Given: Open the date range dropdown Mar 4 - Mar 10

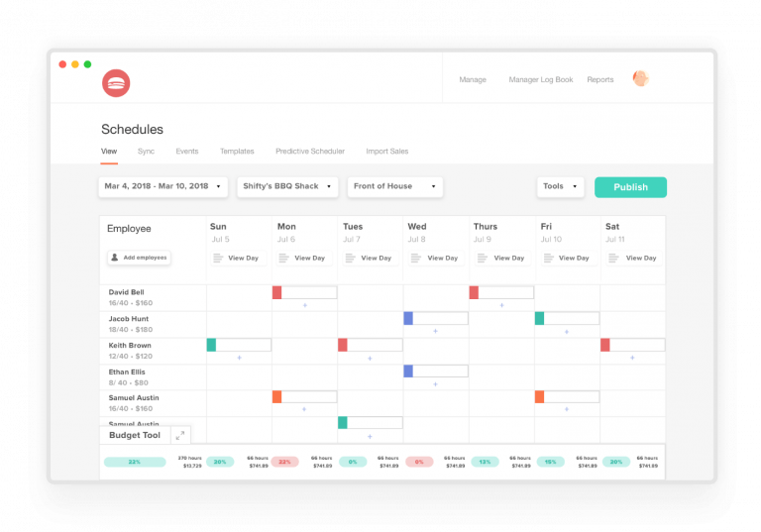Looking at the screenshot, I should click(163, 186).
